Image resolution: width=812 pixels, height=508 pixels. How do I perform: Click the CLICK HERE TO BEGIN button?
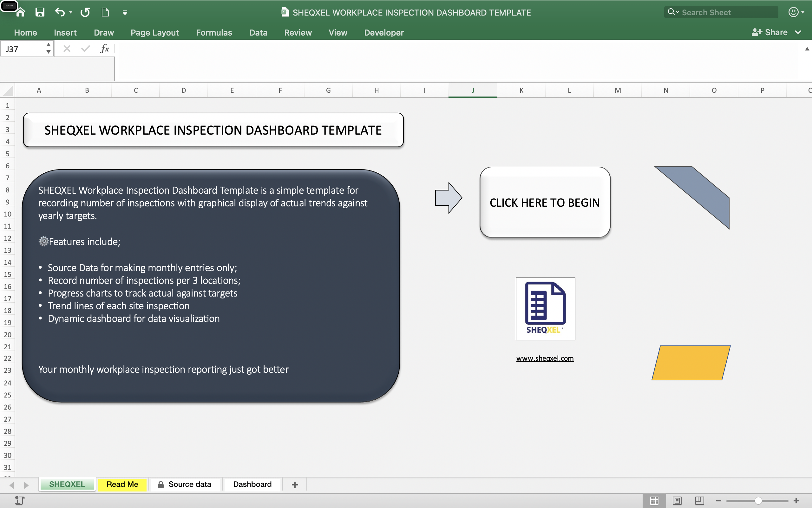[545, 202]
